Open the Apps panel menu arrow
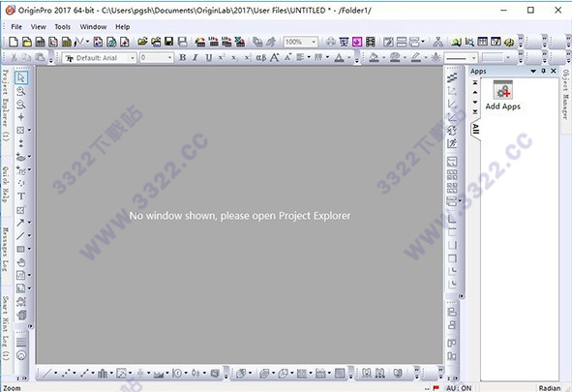The image size is (572, 392). [533, 71]
